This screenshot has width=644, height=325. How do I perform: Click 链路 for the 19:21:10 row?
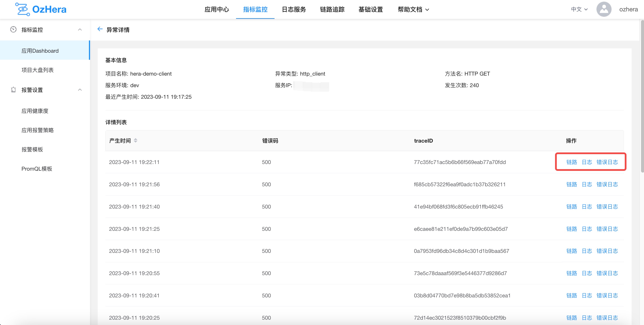coord(572,251)
